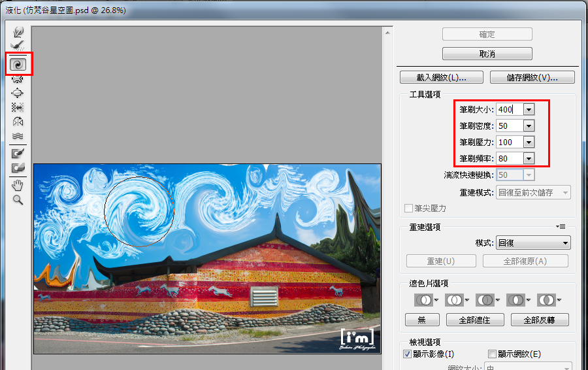This screenshot has height=370, width=588.
Task: Click the Invert Selection mask icon
Action: point(546,300)
